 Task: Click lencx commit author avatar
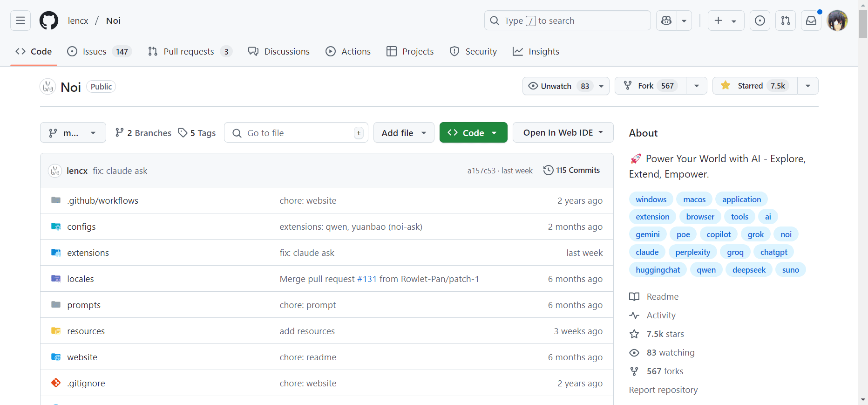[55, 171]
